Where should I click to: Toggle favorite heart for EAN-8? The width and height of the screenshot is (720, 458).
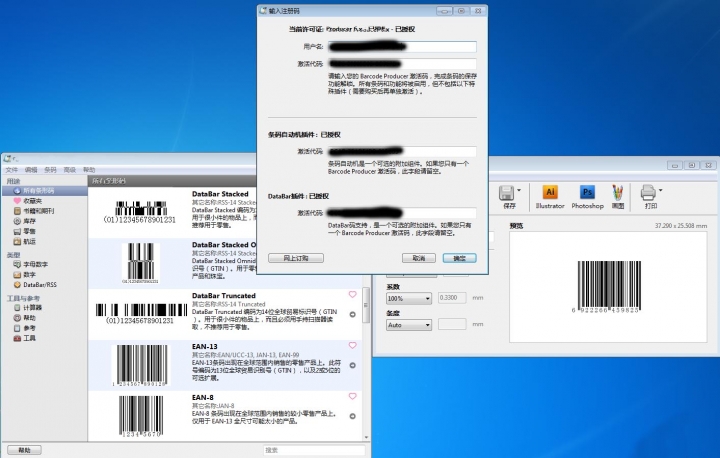point(352,398)
